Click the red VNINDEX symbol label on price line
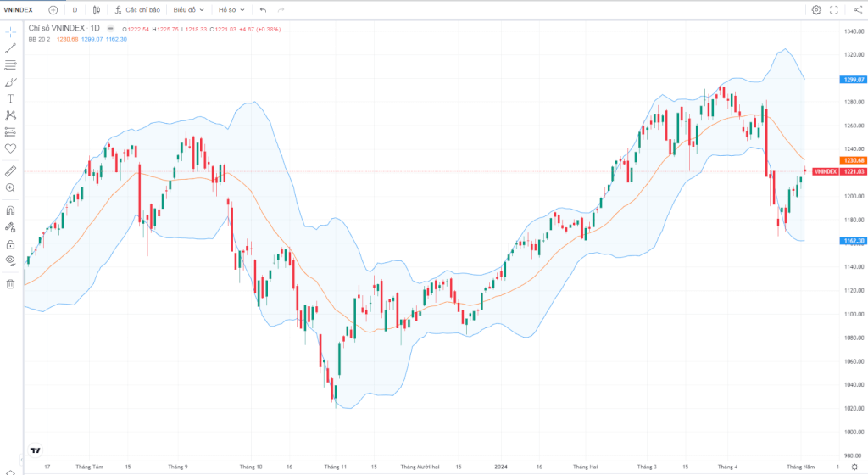This screenshot has width=868, height=475. coord(826,171)
